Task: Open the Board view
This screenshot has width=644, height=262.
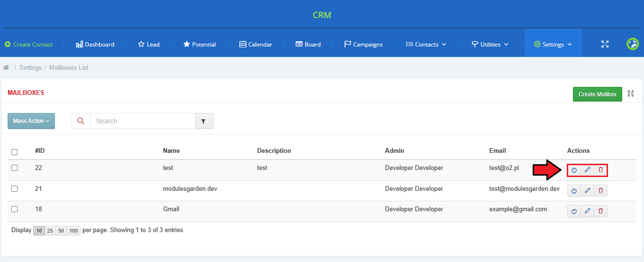Action: pyautogui.click(x=308, y=44)
